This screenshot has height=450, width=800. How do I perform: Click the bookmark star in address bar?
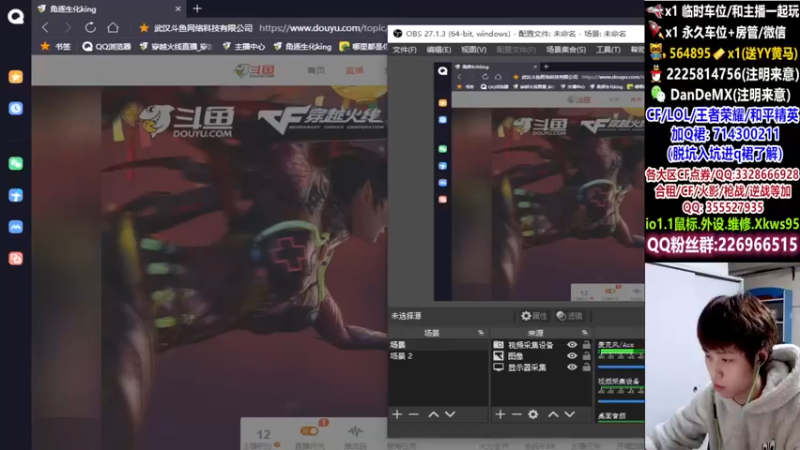coord(144,28)
